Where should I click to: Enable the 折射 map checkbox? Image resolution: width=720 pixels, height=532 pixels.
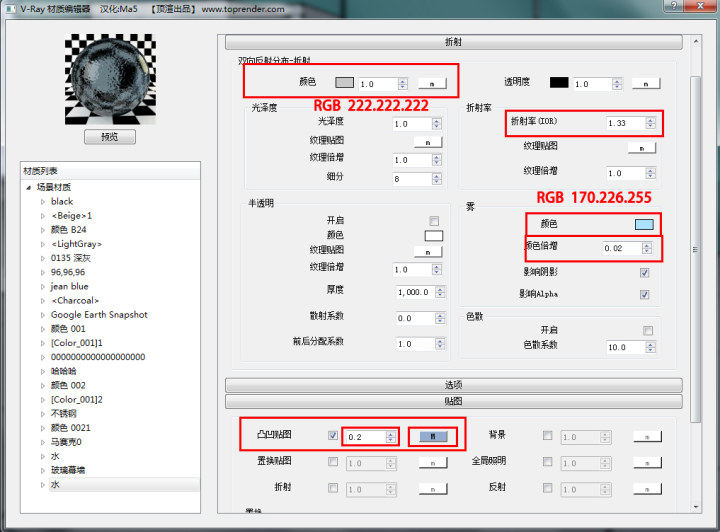pos(333,487)
